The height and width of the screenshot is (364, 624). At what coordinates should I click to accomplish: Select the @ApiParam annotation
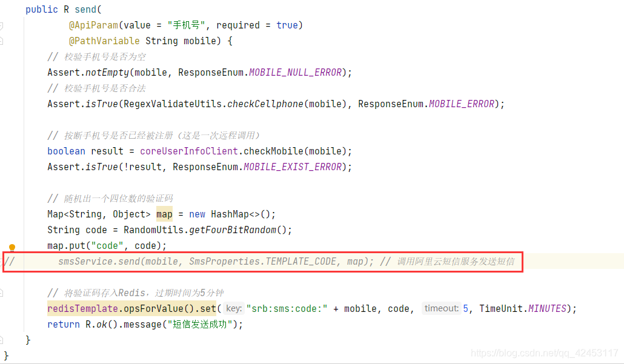click(x=93, y=25)
